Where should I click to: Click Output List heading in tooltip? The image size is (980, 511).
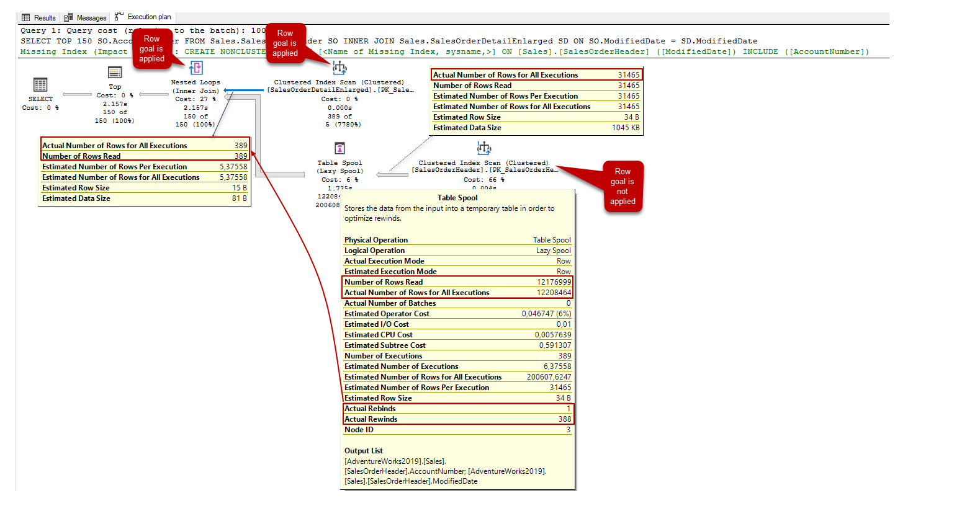pyautogui.click(x=364, y=451)
